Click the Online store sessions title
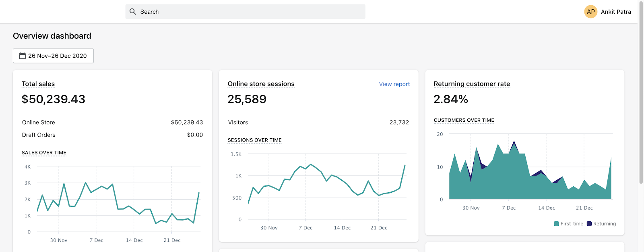 261,84
